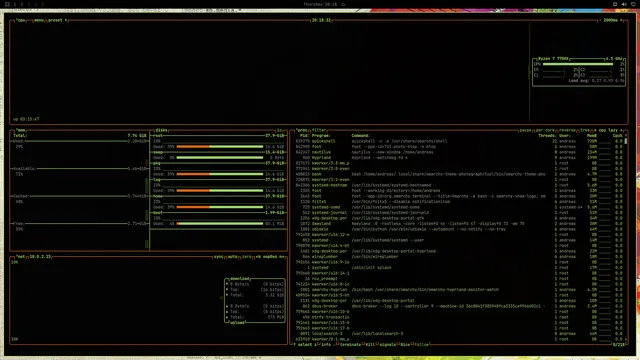Open the btop menu option
The image size is (640, 360).
point(39,20)
